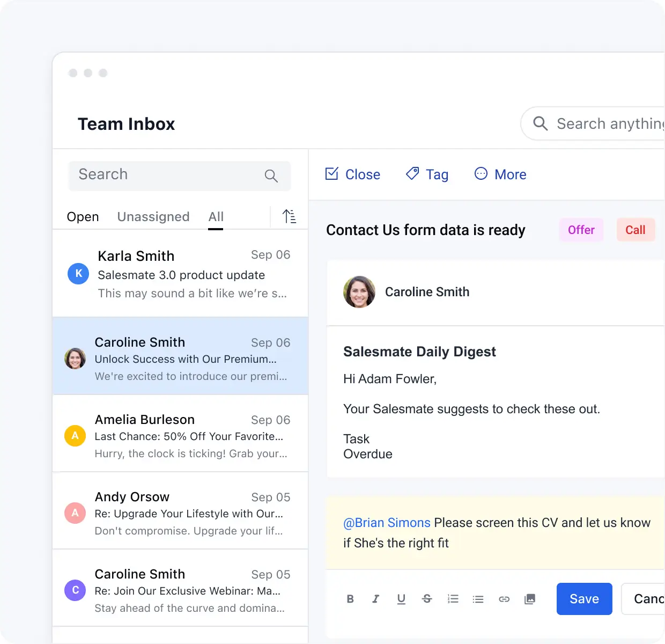Insert a bulleted list
The width and height of the screenshot is (665, 644).
point(478,599)
